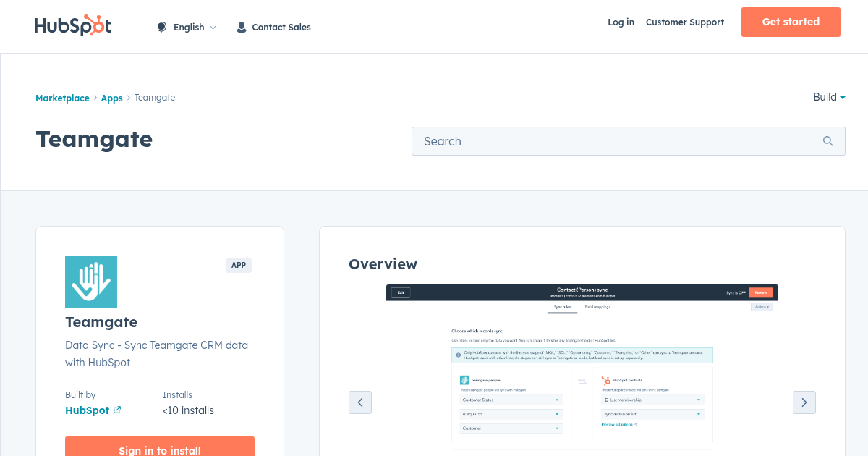Click the '<10 installs' text

[188, 410]
